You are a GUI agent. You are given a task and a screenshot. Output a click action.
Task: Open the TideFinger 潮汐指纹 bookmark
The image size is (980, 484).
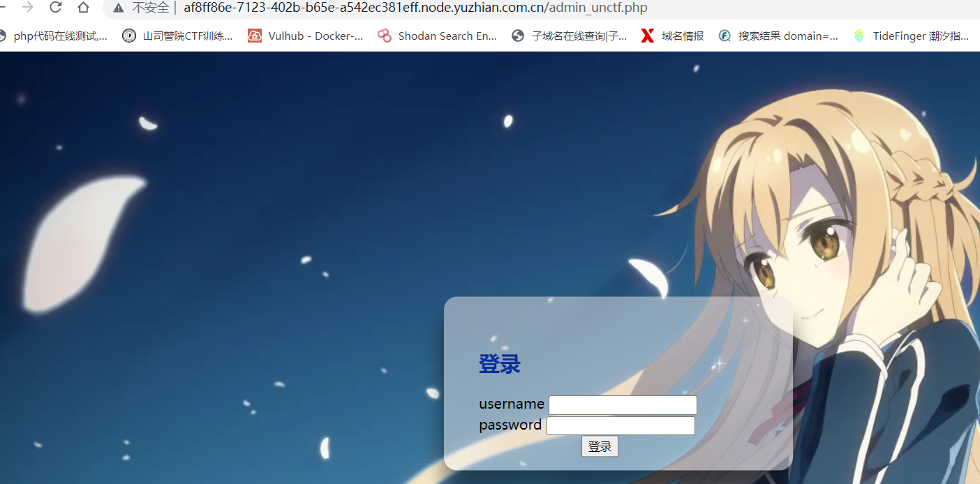(912, 36)
